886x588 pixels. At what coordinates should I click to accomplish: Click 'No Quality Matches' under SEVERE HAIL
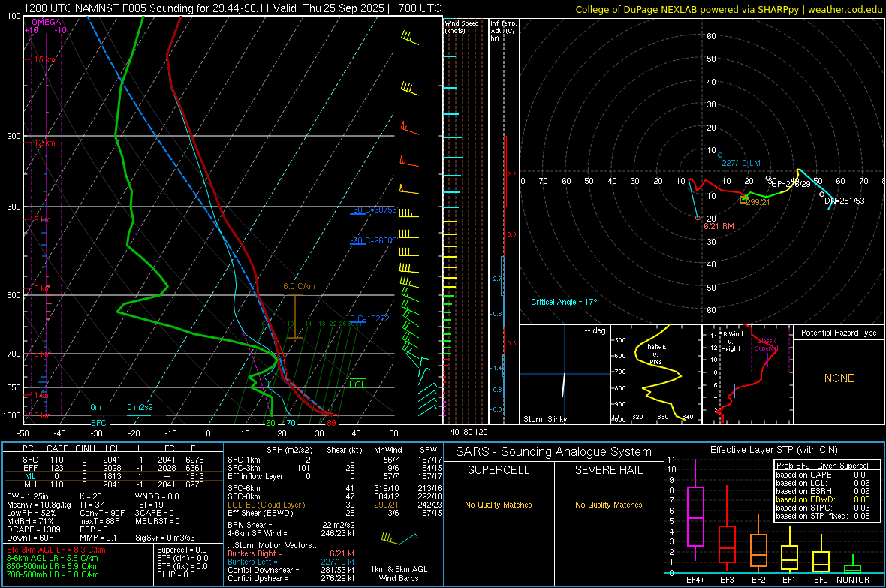(x=608, y=505)
